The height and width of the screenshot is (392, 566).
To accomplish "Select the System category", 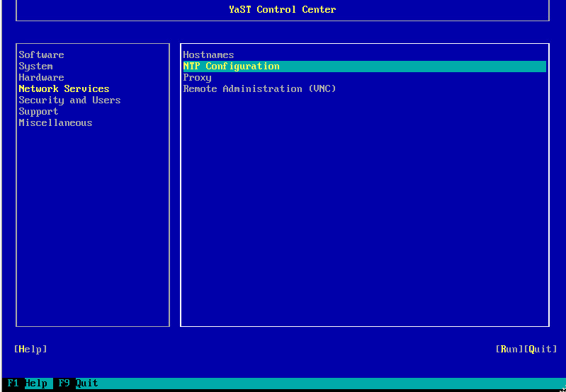I will coord(35,67).
